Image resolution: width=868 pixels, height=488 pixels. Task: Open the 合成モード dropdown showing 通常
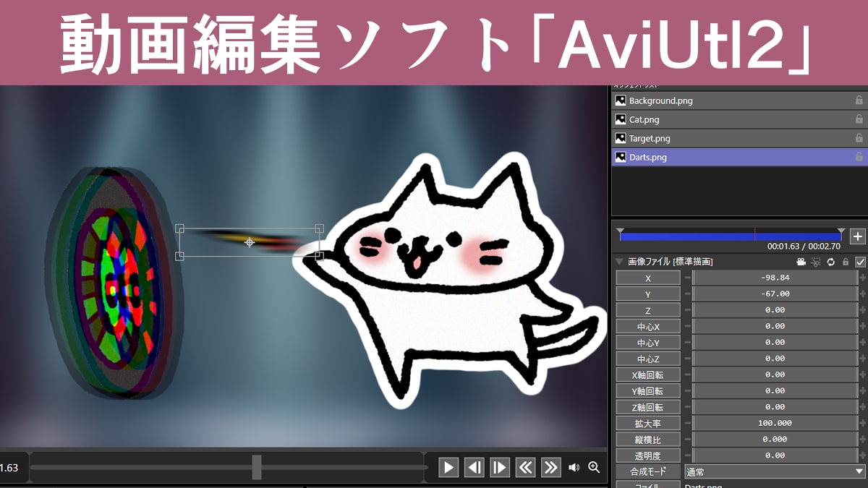point(775,472)
